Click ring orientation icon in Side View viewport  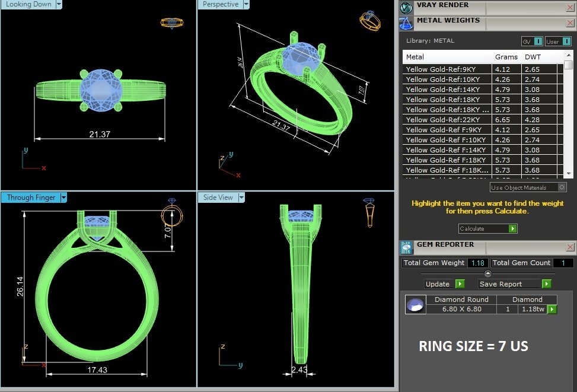point(369,212)
